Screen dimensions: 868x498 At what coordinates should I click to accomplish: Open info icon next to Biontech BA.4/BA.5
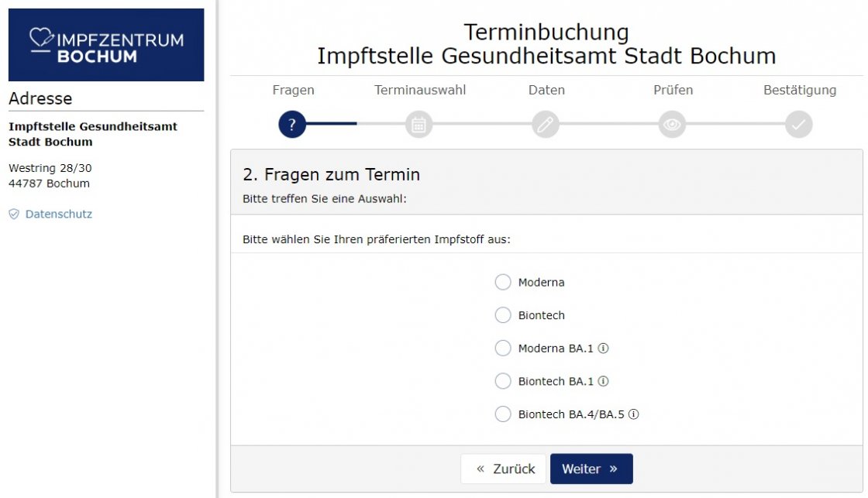click(x=634, y=414)
